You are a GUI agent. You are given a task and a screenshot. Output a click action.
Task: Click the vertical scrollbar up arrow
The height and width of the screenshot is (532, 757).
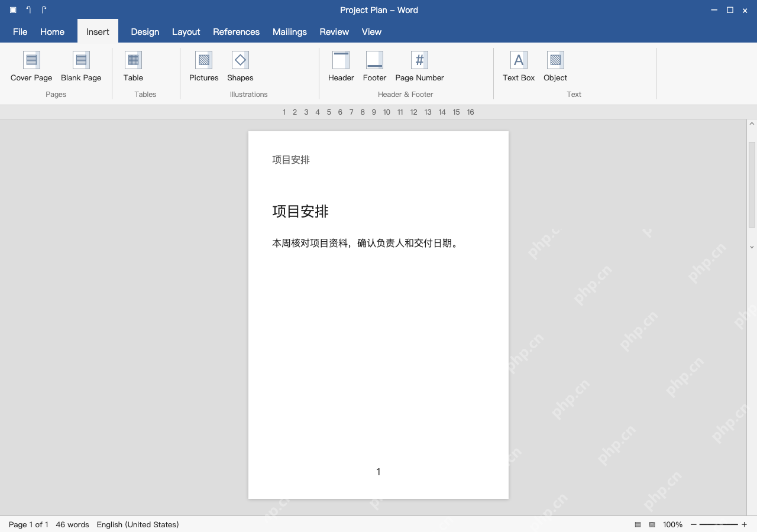tap(752, 124)
